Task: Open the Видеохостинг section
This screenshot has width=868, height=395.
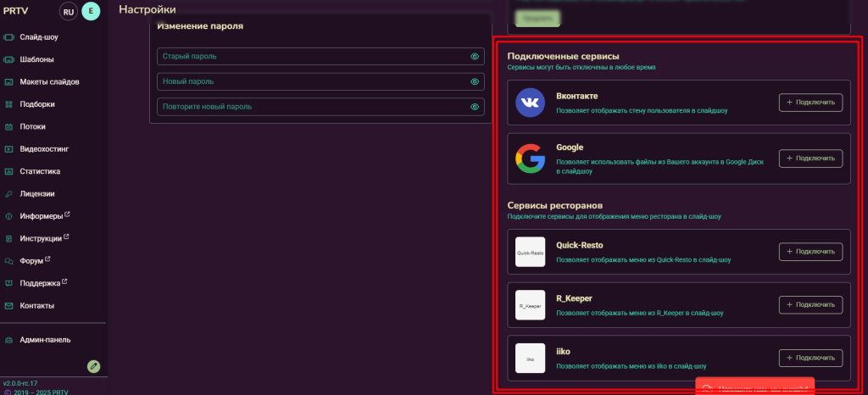Action: (x=44, y=149)
